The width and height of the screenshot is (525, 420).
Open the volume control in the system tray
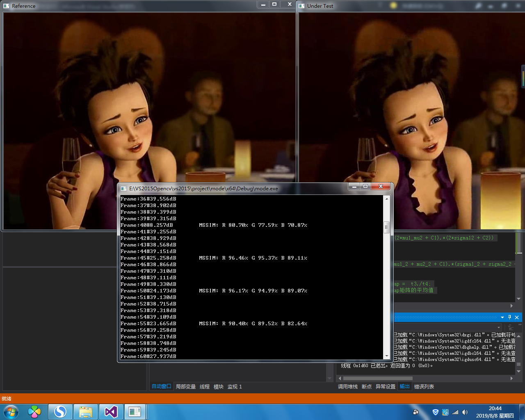[x=465, y=412]
